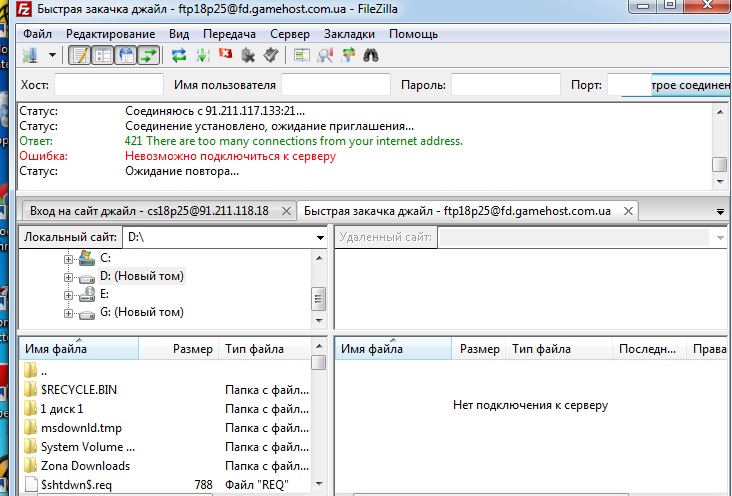Open the Сервер menu
The width and height of the screenshot is (732, 496).
click(290, 34)
